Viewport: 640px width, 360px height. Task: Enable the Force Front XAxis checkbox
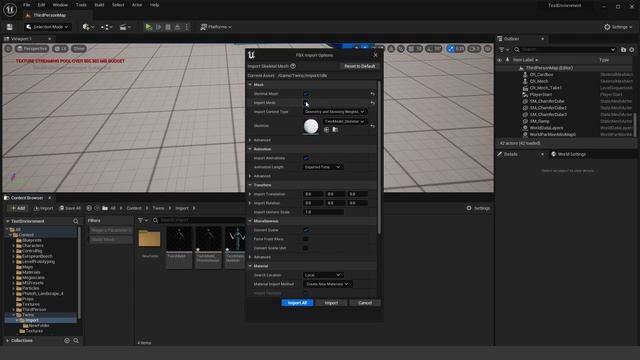[x=306, y=239]
